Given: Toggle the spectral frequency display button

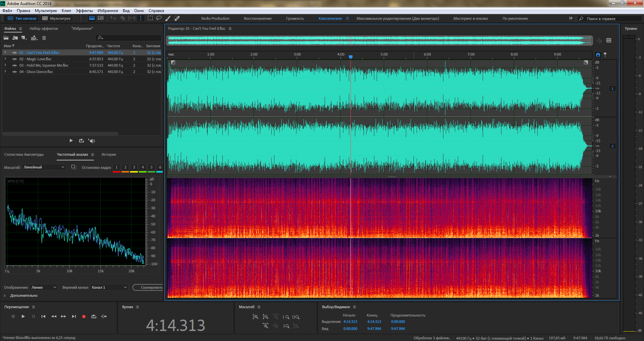Looking at the screenshot, I should click(x=92, y=18).
